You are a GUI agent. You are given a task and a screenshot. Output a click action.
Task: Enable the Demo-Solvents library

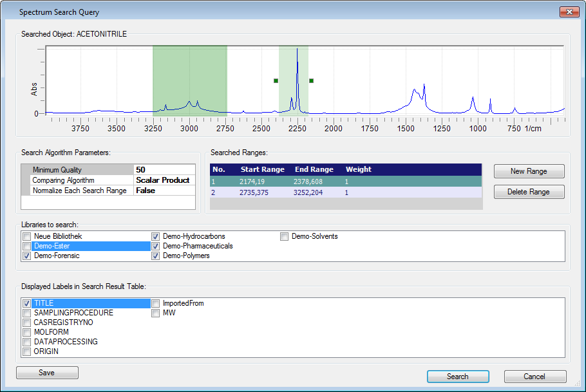[284, 237]
